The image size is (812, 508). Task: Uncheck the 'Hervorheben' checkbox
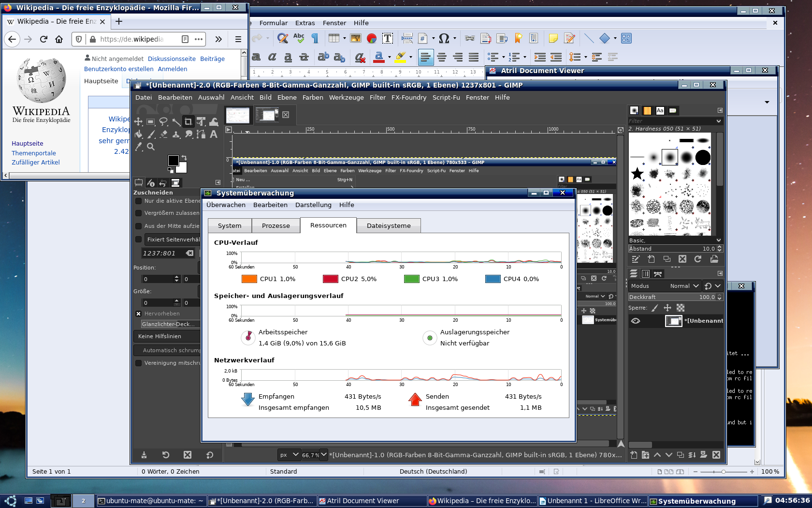(x=139, y=314)
